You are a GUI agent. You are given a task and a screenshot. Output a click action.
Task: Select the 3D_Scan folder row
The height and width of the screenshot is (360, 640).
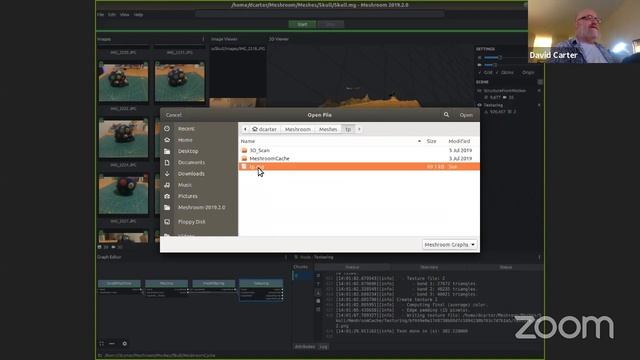coord(359,150)
